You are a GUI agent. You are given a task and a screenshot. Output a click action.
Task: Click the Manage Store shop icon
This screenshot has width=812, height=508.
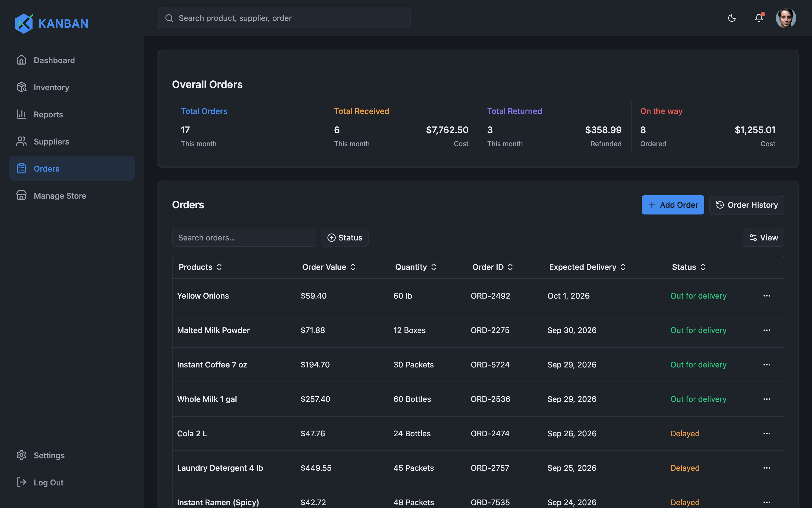click(21, 195)
